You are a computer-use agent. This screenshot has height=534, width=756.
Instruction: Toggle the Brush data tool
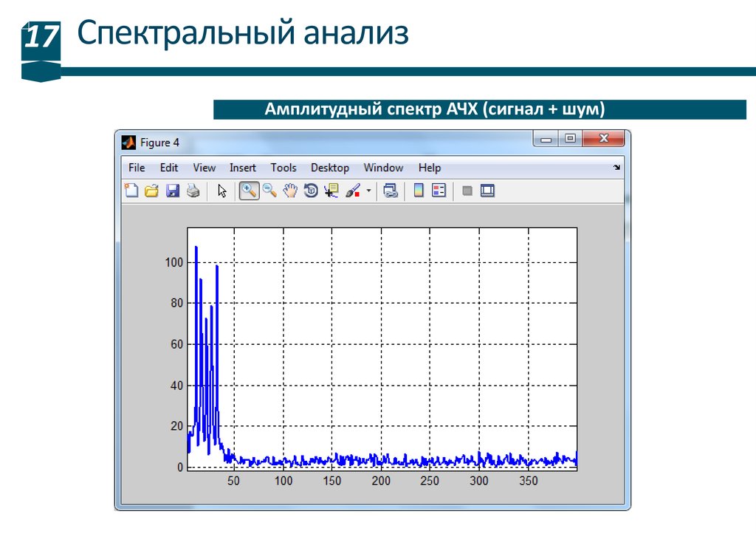coord(352,191)
